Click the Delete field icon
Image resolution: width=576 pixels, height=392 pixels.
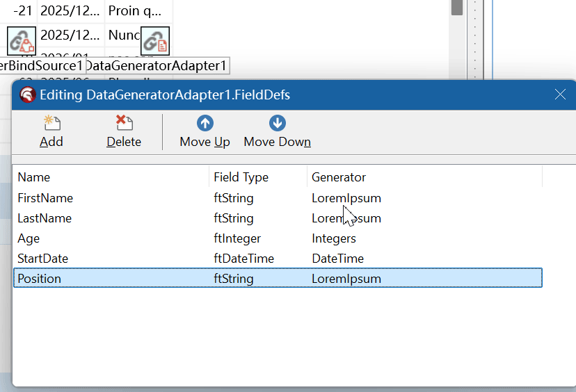click(x=124, y=124)
